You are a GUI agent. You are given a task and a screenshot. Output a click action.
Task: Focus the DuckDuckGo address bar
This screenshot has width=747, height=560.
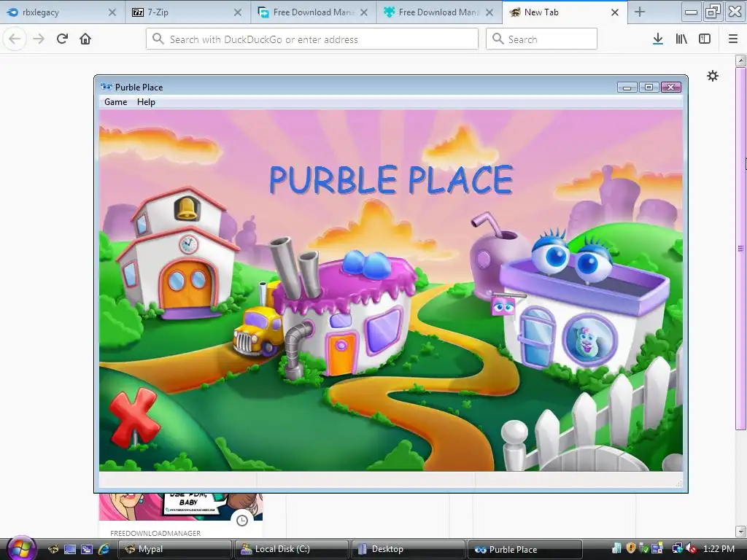[x=312, y=39]
